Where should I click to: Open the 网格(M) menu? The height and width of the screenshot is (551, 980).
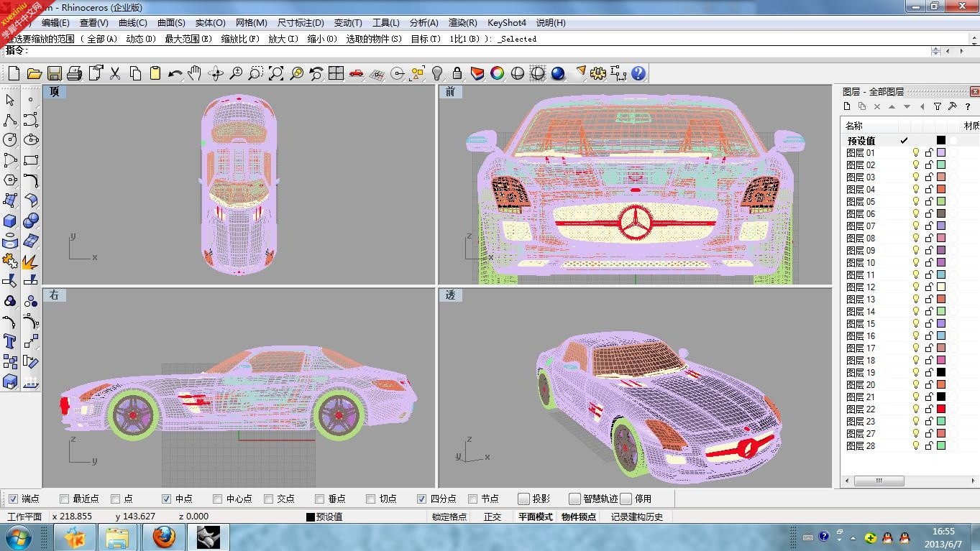click(x=252, y=23)
